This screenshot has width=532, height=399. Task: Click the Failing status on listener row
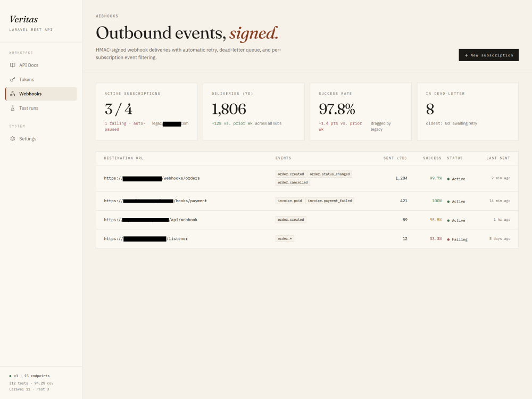coord(457,239)
